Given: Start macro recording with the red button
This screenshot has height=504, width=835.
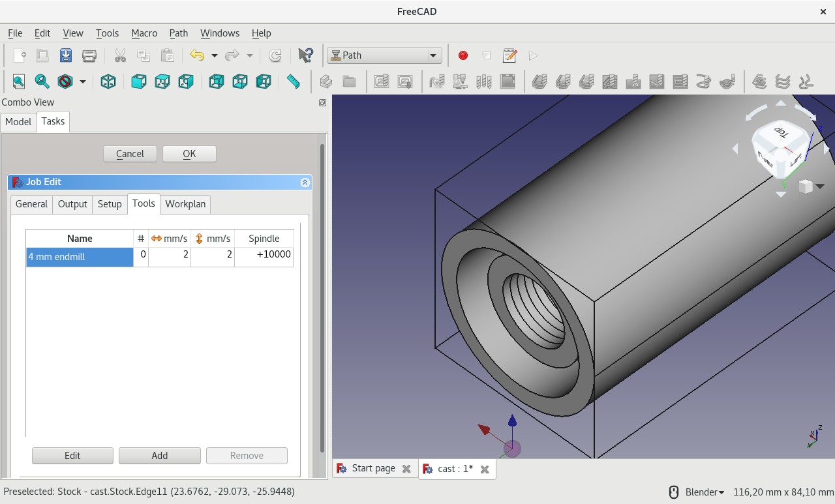Looking at the screenshot, I should coord(463,55).
